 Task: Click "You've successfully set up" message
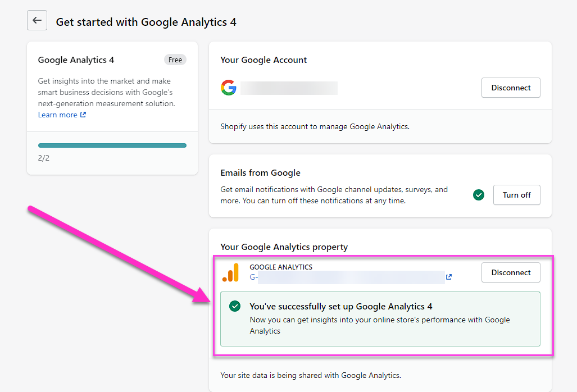pyautogui.click(x=341, y=306)
